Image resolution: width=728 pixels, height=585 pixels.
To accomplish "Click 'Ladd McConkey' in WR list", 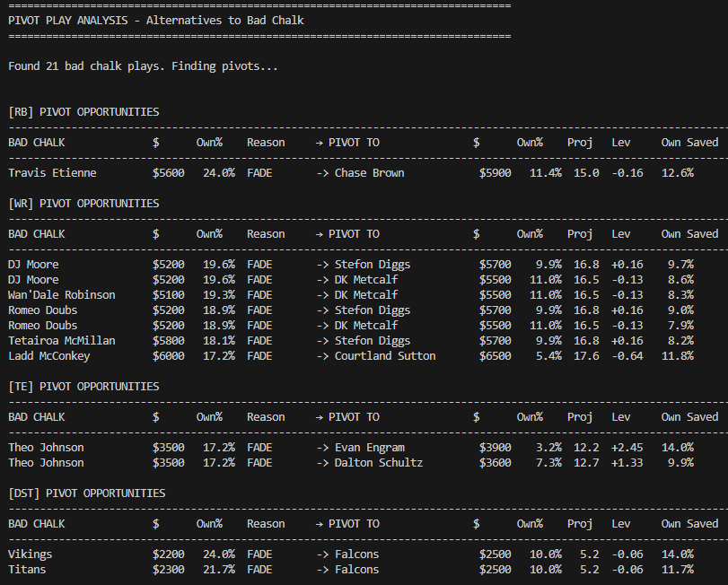I will pyautogui.click(x=49, y=356).
